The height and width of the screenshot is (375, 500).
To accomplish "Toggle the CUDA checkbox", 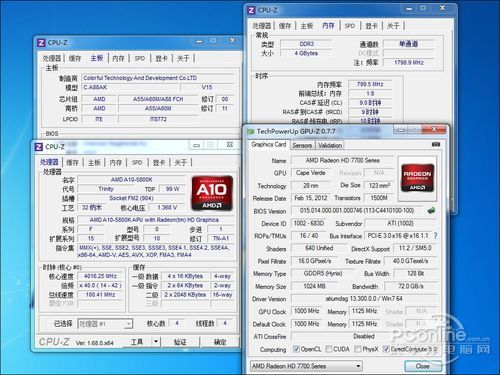I will [x=328, y=349].
